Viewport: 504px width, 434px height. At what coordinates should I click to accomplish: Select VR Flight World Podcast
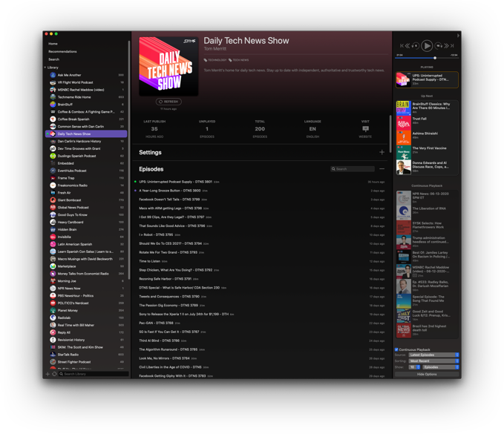86,82
